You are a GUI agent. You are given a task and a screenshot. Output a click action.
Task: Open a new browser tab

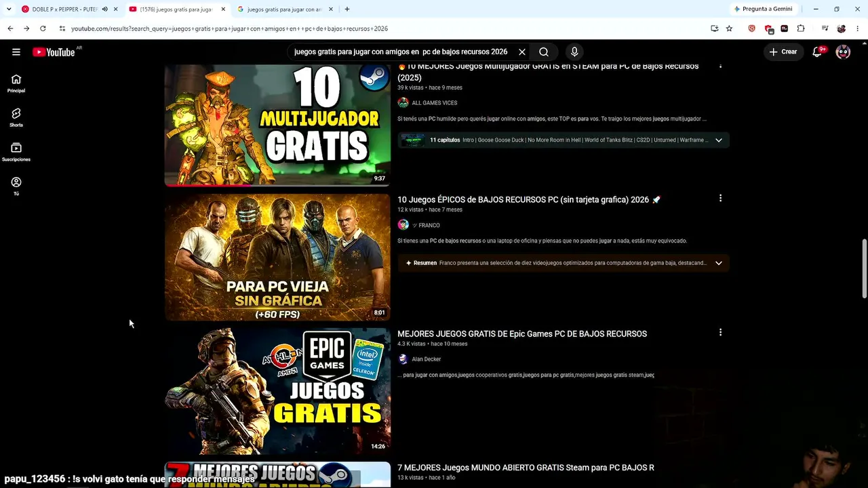(347, 9)
